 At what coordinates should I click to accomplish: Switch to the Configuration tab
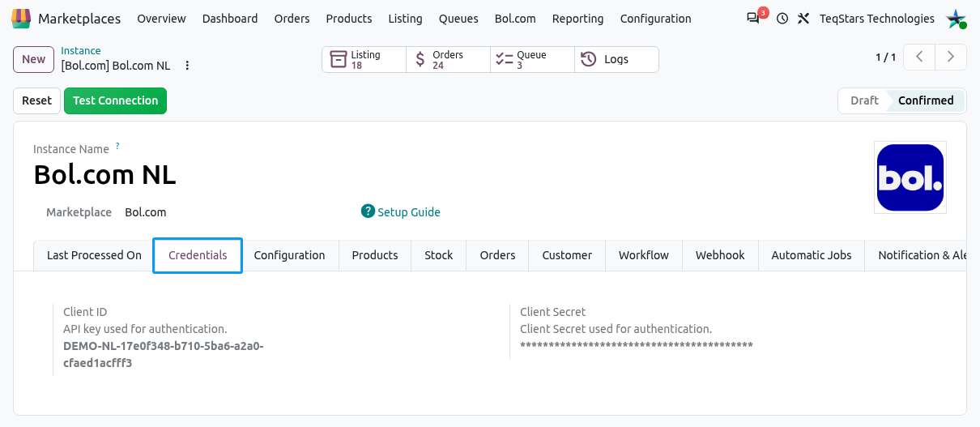[x=289, y=255]
